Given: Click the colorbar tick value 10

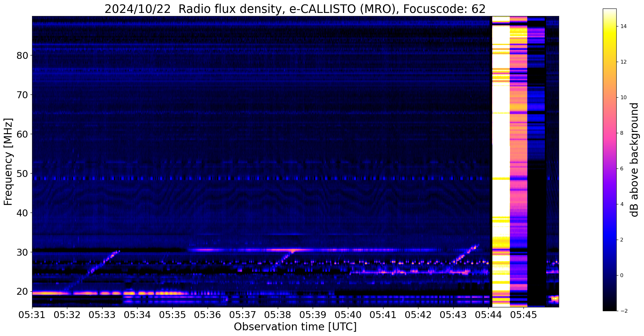Looking at the screenshot, I should pos(623,97).
